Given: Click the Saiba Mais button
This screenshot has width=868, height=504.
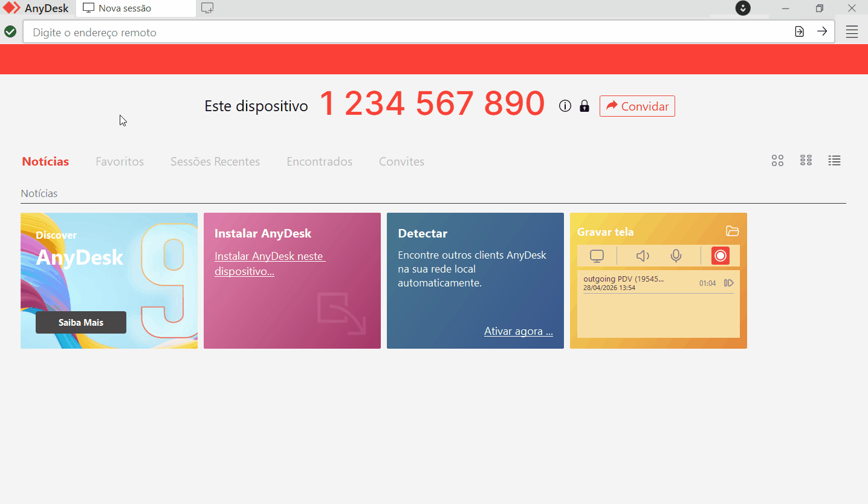Looking at the screenshot, I should tap(81, 322).
